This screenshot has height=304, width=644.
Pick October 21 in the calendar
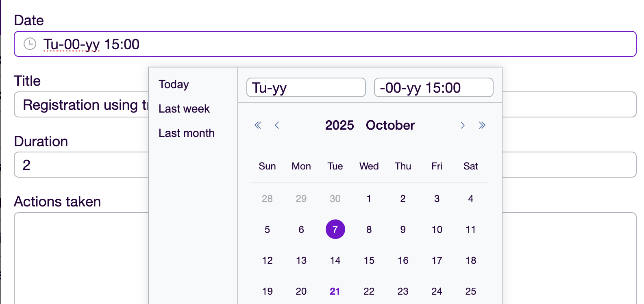pyautogui.click(x=335, y=291)
